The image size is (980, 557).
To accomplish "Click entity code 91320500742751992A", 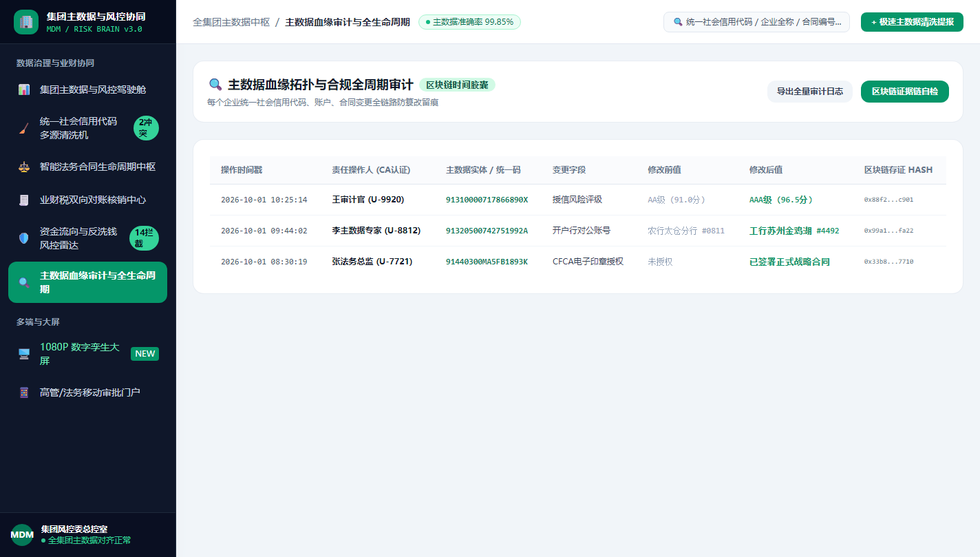I will coord(487,231).
